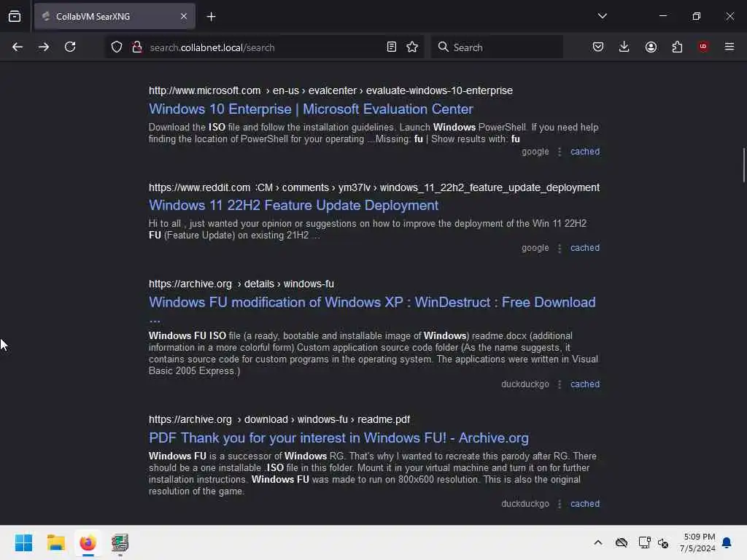Click the browser Search box
Screen dimensions: 747x560
click(497, 47)
